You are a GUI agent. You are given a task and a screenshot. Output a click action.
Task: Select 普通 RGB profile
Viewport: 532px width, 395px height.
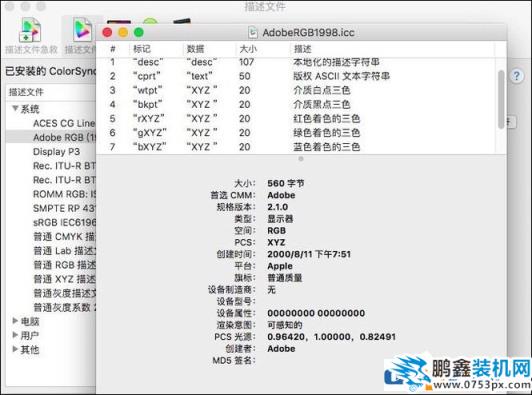pyautogui.click(x=64, y=265)
